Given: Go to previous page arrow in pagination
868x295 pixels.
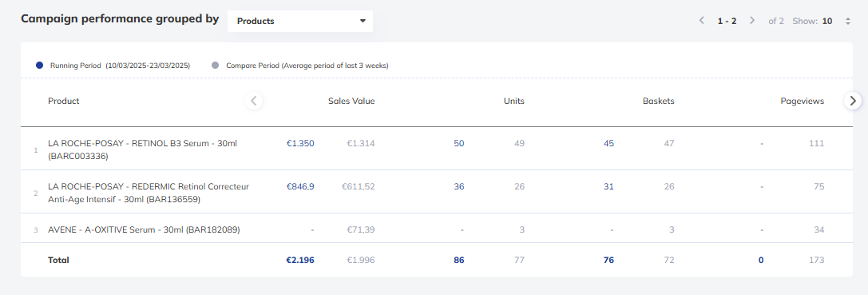Looking at the screenshot, I should (x=701, y=21).
